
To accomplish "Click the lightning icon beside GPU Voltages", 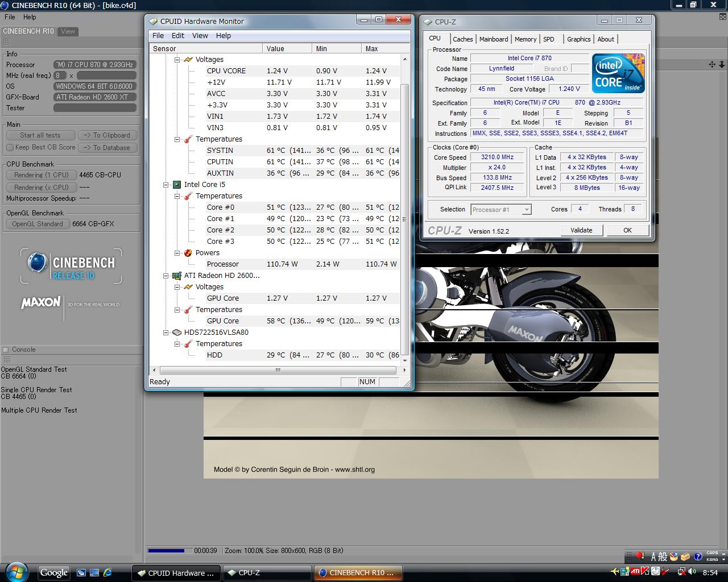I will pyautogui.click(x=188, y=287).
